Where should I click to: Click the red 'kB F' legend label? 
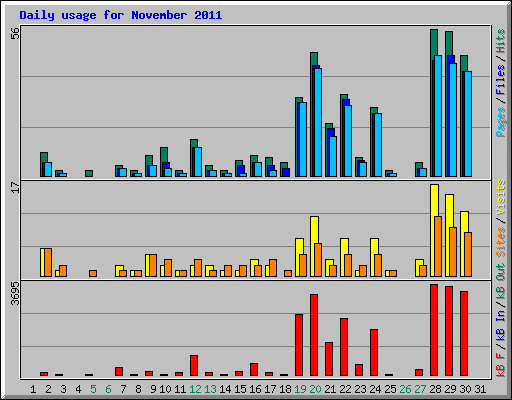500,365
